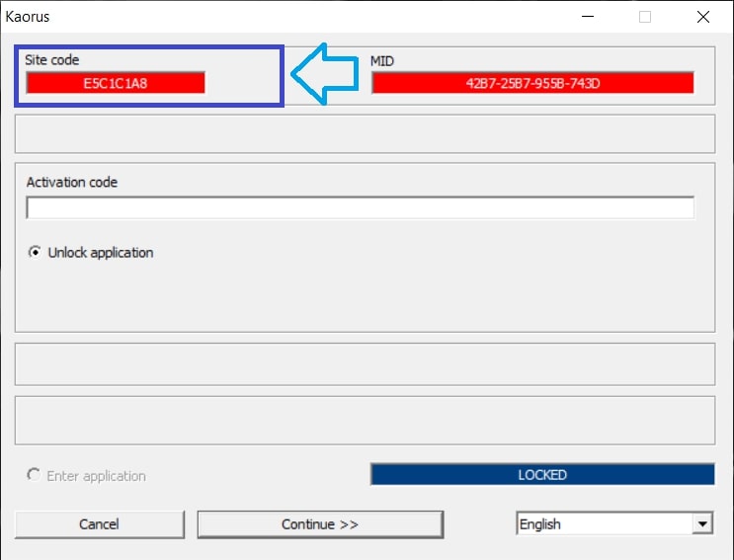Click the blue arrow pointing at Site code

coord(323,74)
